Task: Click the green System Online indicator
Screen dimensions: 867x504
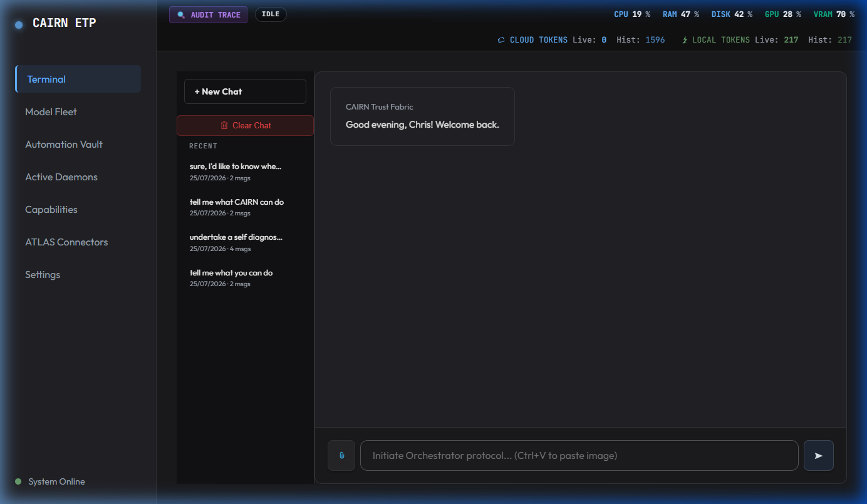Action: click(x=18, y=481)
